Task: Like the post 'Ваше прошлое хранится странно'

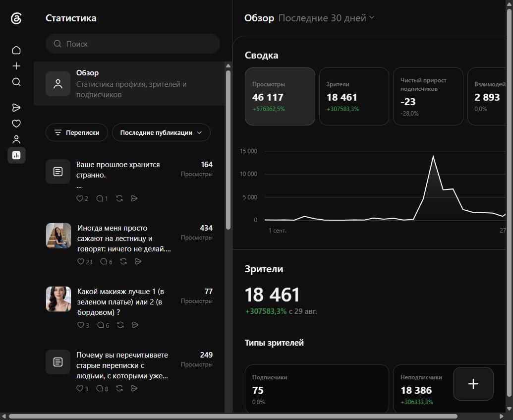Action: 79,198
